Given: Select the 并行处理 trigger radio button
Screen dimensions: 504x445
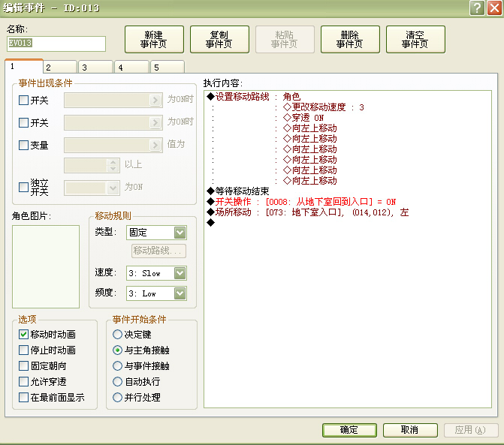Looking at the screenshot, I should (x=118, y=397).
